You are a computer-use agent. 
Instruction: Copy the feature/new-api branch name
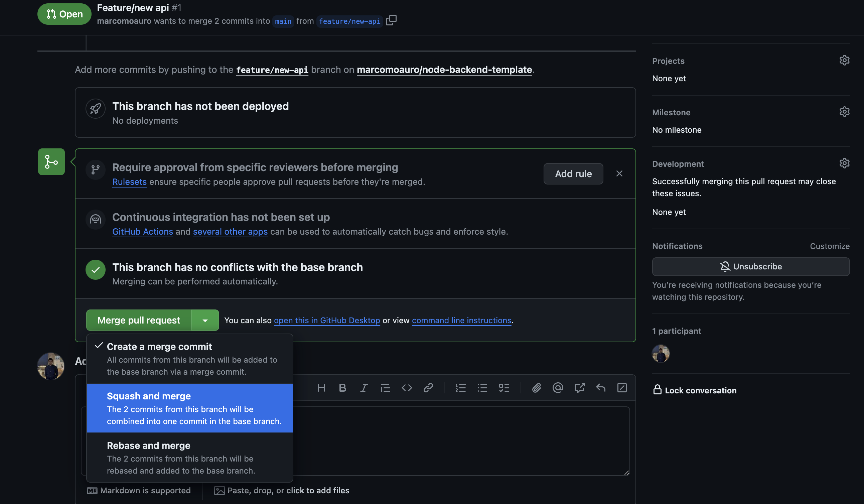click(x=391, y=20)
